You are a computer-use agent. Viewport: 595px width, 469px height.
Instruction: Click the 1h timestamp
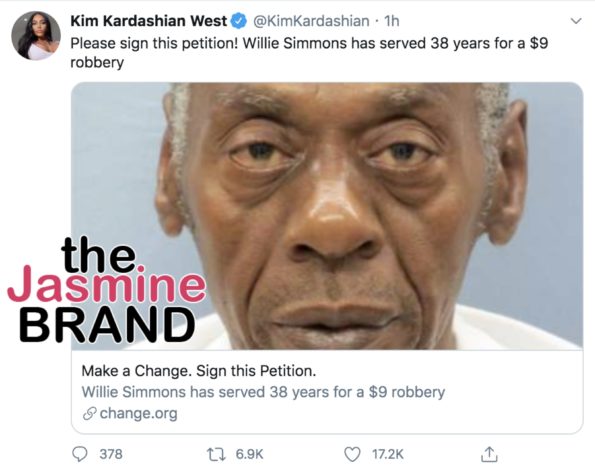(392, 21)
